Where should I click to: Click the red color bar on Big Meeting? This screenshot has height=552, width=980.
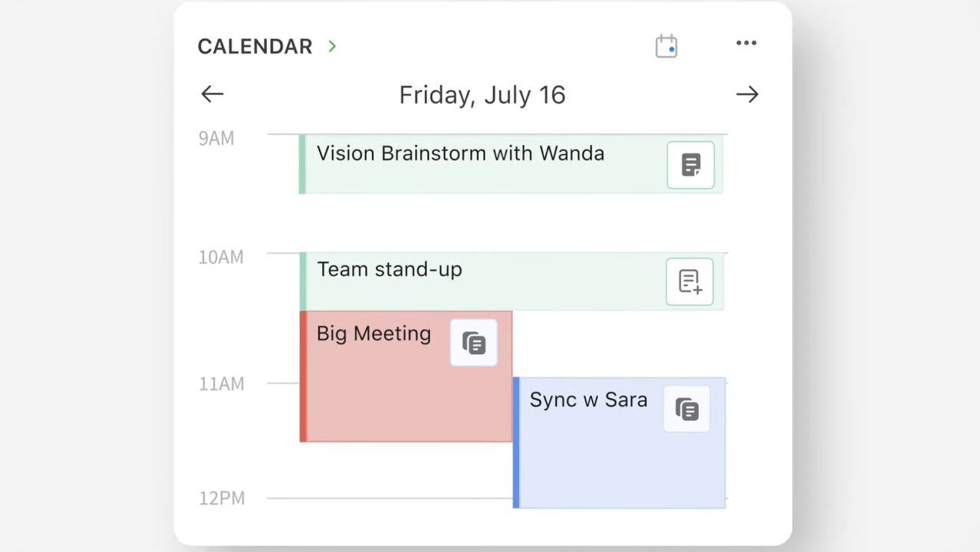[304, 376]
